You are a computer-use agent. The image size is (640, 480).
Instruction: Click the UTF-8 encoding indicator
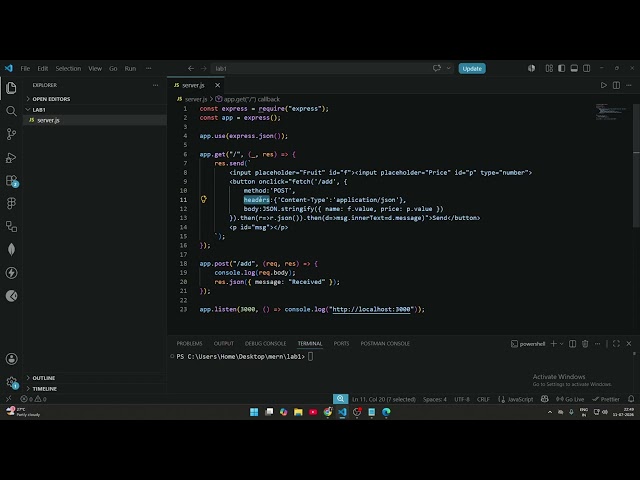(462, 399)
